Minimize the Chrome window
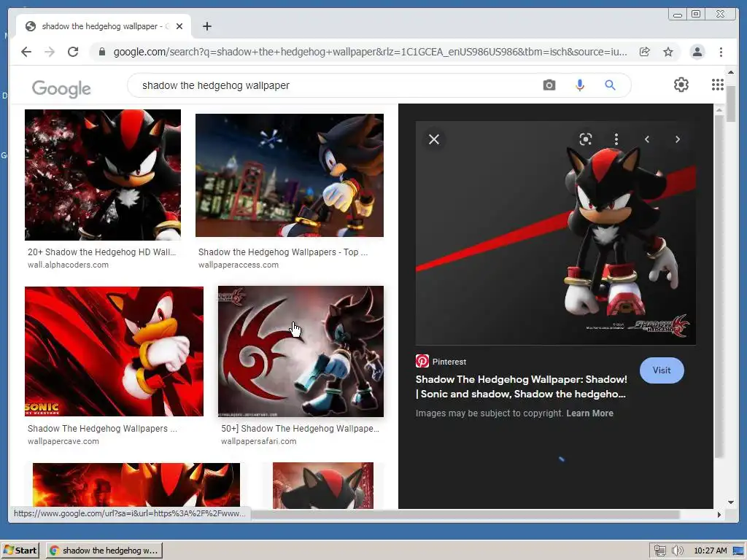This screenshot has width=747, height=560. click(677, 14)
